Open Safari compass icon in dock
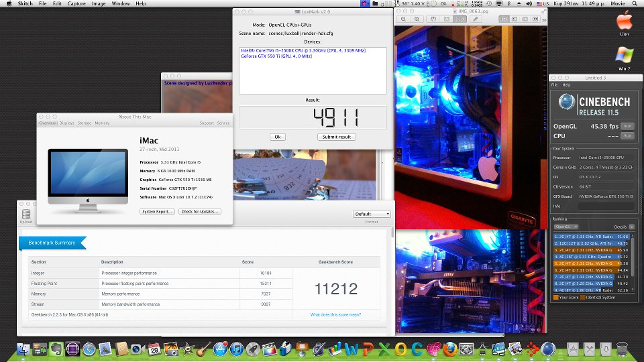The height and width of the screenshot is (362, 644). tap(89, 349)
